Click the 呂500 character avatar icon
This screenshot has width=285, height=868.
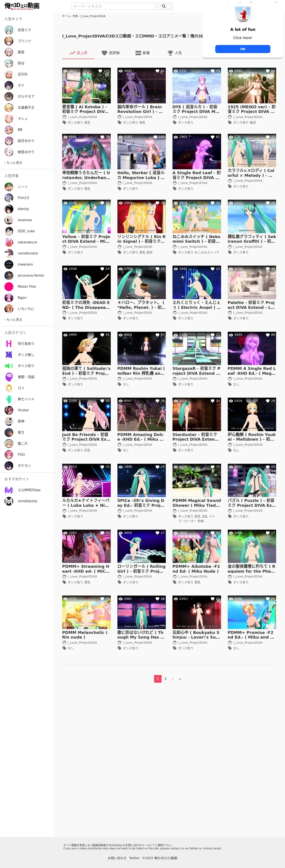(x=9, y=74)
